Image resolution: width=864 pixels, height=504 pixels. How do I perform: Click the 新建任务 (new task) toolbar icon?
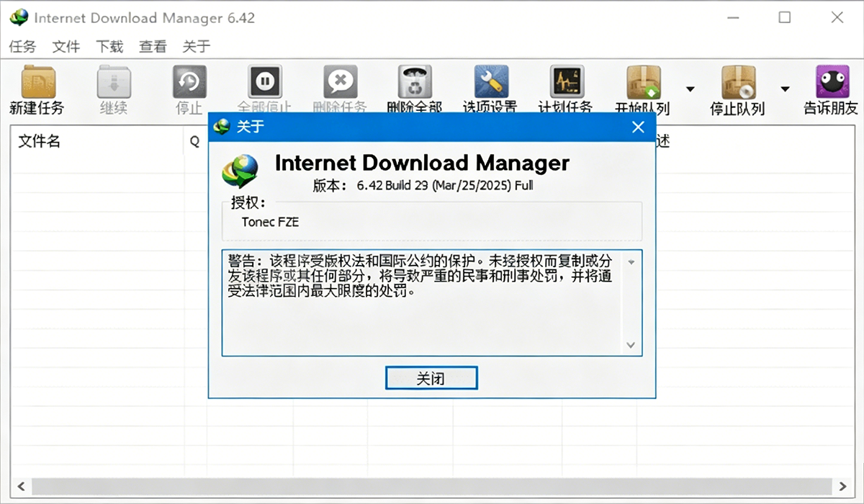click(x=39, y=81)
